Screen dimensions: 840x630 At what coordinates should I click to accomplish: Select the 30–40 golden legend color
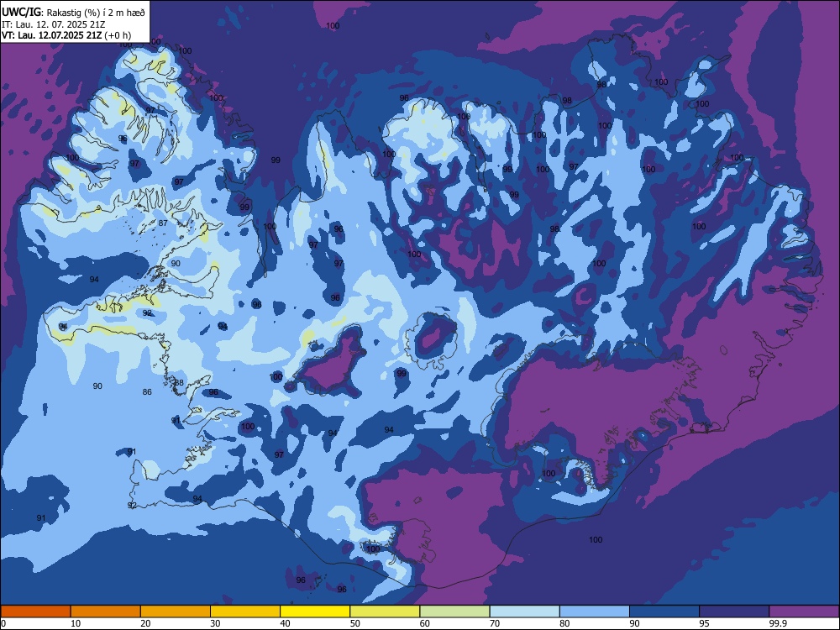pyautogui.click(x=245, y=612)
